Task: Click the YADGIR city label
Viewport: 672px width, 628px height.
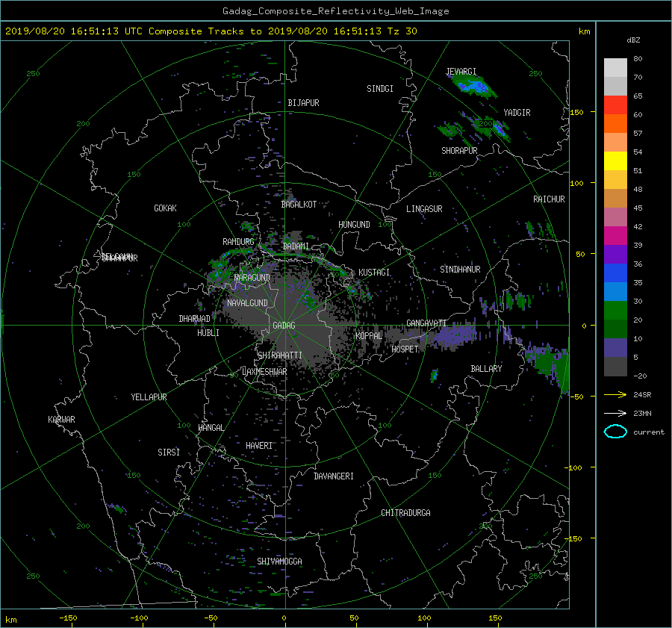Action: (517, 113)
